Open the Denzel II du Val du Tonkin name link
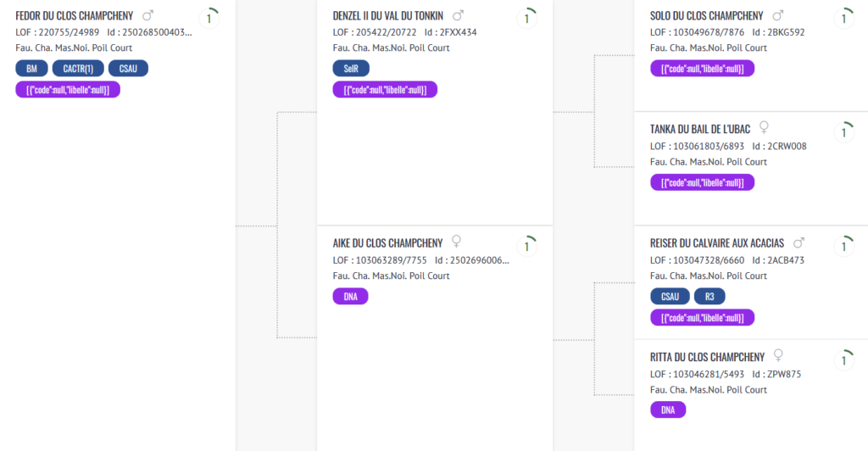868x451 pixels. point(388,16)
